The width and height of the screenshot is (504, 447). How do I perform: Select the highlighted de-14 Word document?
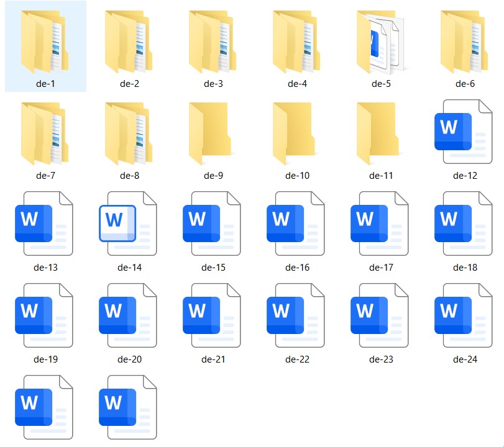coord(129,223)
